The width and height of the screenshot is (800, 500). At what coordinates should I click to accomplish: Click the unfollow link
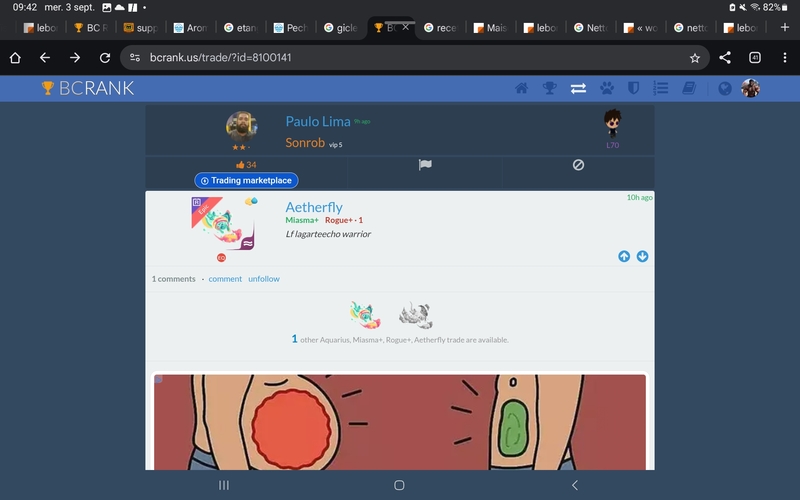pos(264,279)
